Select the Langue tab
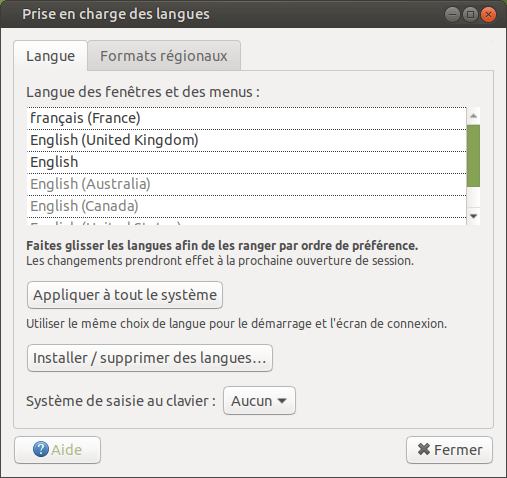This screenshot has height=478, width=507. pos(50,56)
